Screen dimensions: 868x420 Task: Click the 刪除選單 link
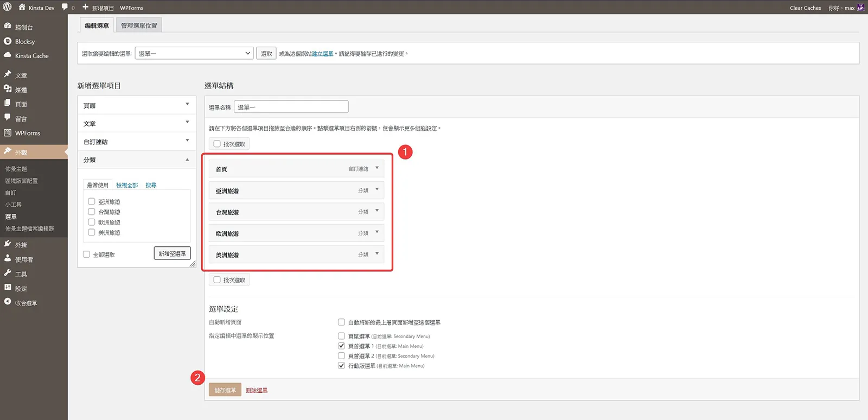click(257, 390)
